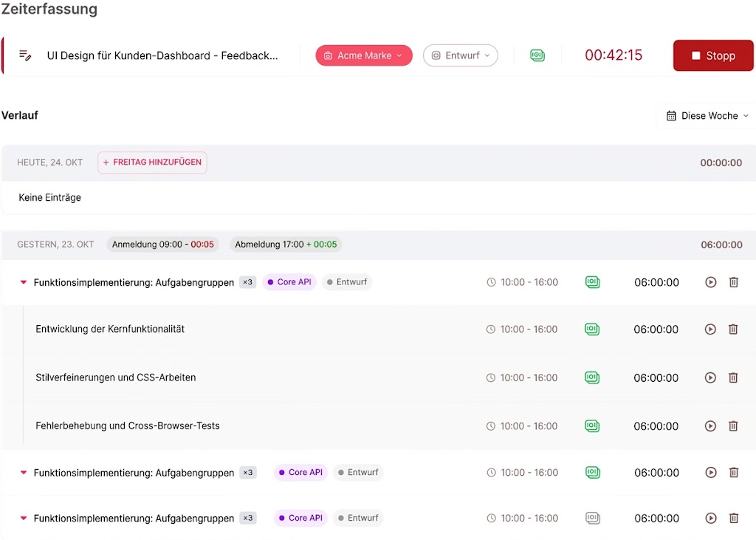
Task: Click Entwurf tag on expanded Aufgabengruppen group
Action: coord(347,282)
